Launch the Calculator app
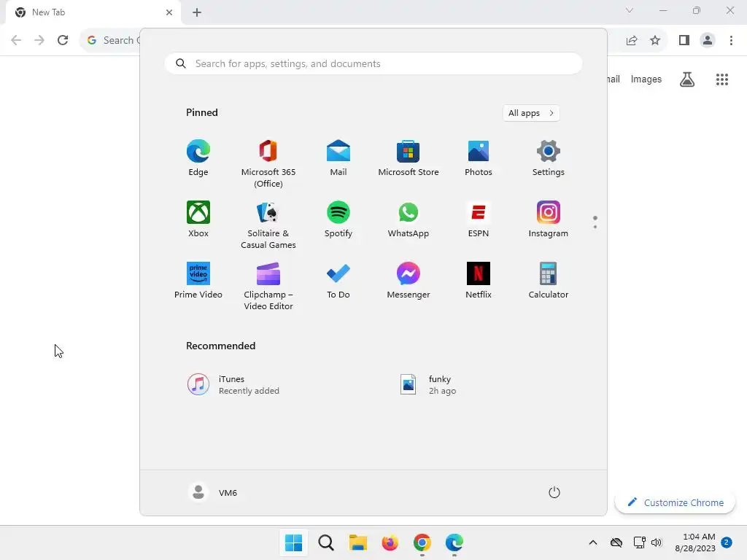The image size is (747, 560). point(549,281)
